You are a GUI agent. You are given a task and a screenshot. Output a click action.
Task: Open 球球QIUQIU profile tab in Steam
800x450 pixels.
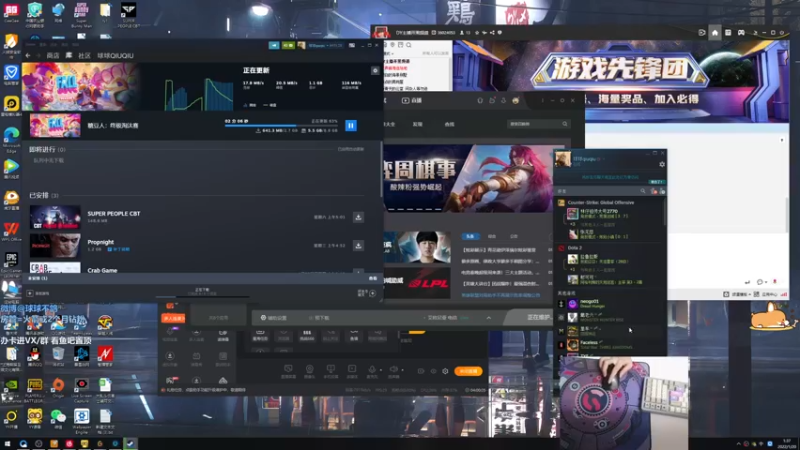click(x=115, y=56)
